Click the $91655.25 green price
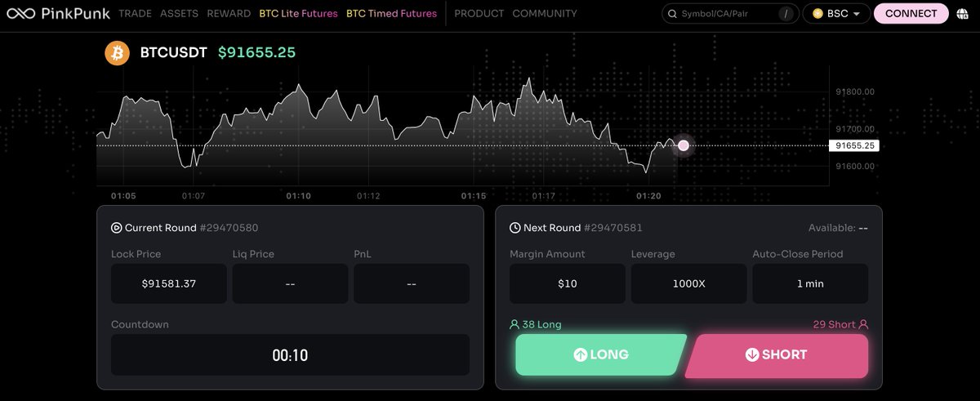Screen dimensions: 980x401 coord(256,53)
